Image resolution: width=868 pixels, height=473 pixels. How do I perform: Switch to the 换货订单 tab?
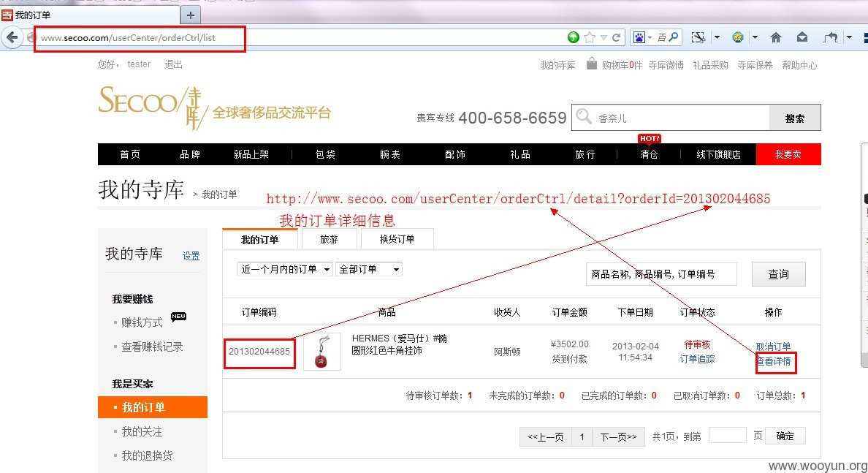point(397,239)
